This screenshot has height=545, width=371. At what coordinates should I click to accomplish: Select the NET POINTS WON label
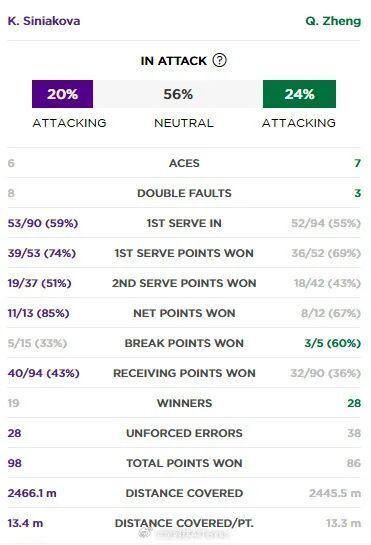tap(184, 313)
